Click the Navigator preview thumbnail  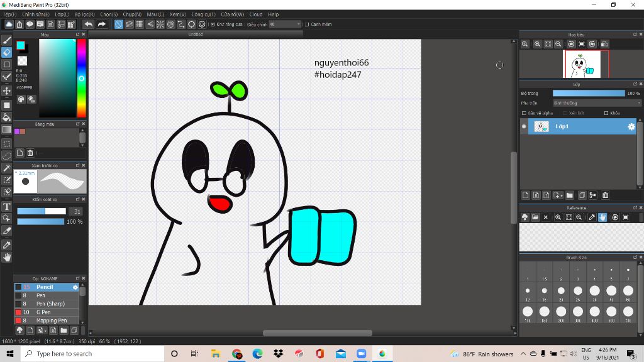[582, 64]
